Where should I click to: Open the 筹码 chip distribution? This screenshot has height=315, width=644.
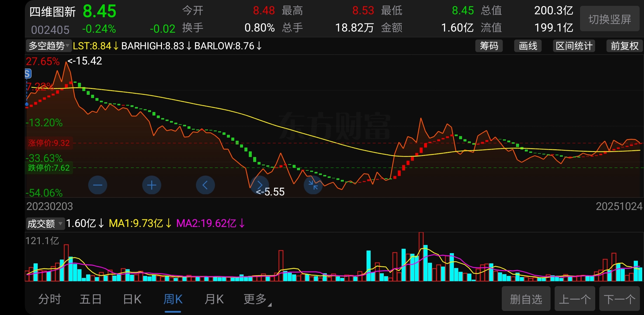click(489, 46)
